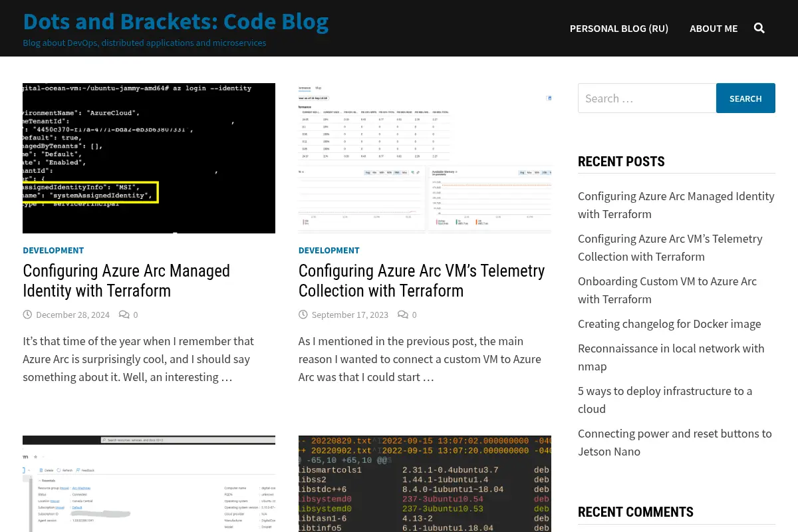The image size is (798, 532).
Task: Click clock icon beside December 28, 2024
Action: [x=27, y=314]
